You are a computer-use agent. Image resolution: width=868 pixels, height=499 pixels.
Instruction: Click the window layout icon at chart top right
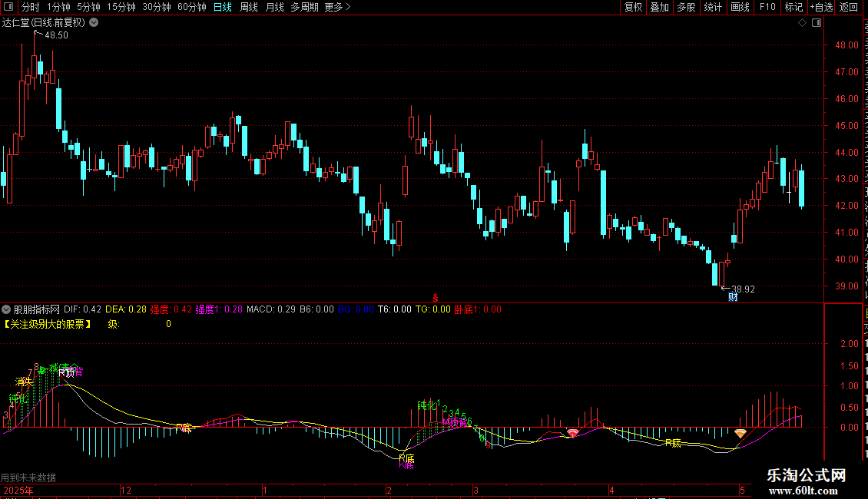point(817,23)
